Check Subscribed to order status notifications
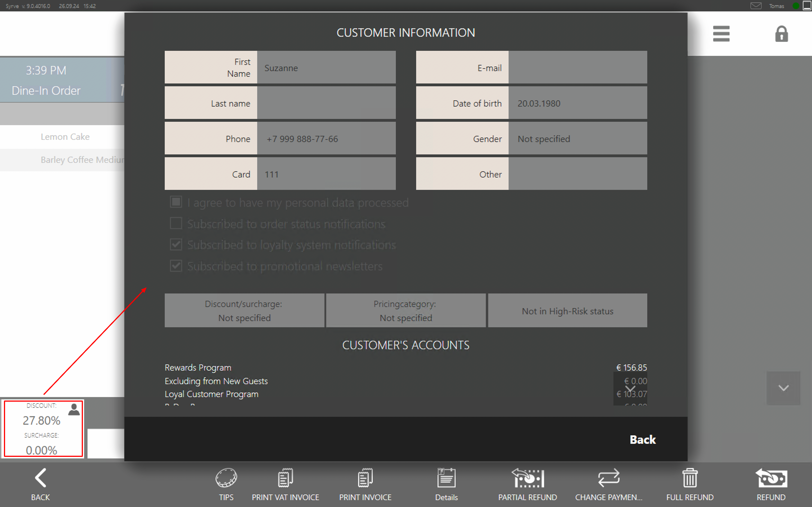The height and width of the screenshot is (507, 812). (x=176, y=223)
